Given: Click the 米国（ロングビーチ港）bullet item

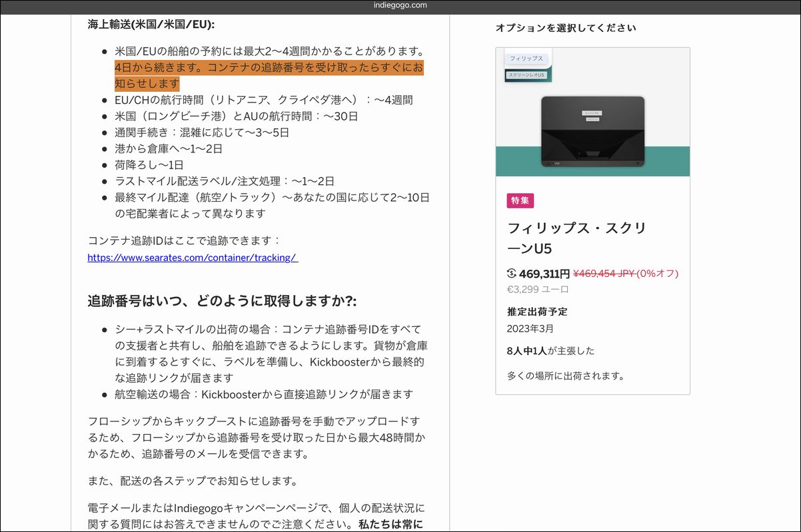Looking at the screenshot, I should click(x=237, y=116).
